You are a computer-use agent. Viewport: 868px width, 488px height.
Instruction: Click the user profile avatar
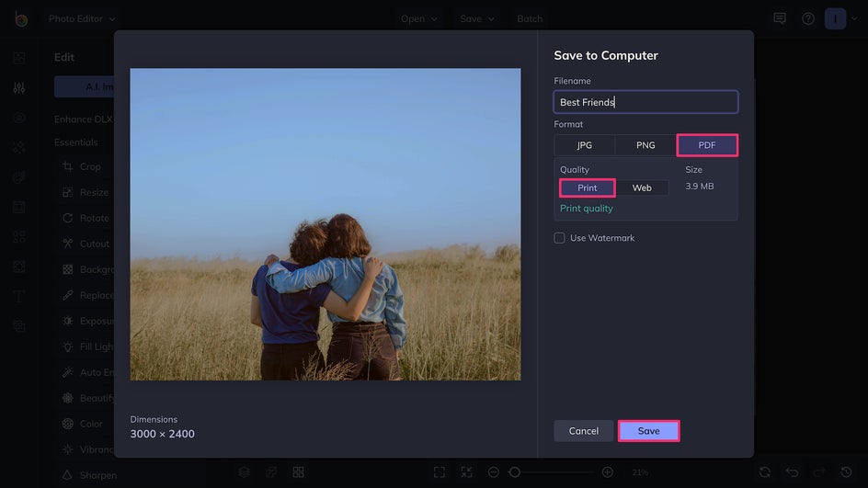click(835, 18)
